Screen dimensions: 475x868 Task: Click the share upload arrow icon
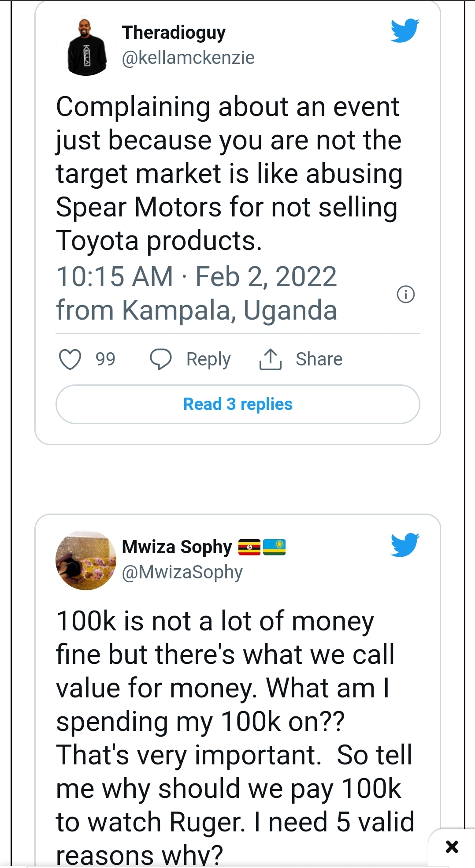(270, 359)
